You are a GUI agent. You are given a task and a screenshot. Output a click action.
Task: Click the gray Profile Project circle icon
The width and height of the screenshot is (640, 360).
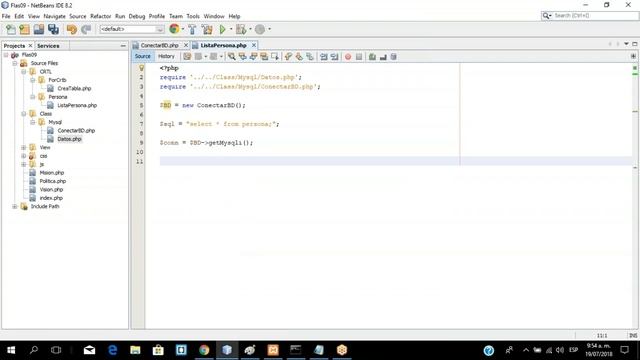click(260, 29)
